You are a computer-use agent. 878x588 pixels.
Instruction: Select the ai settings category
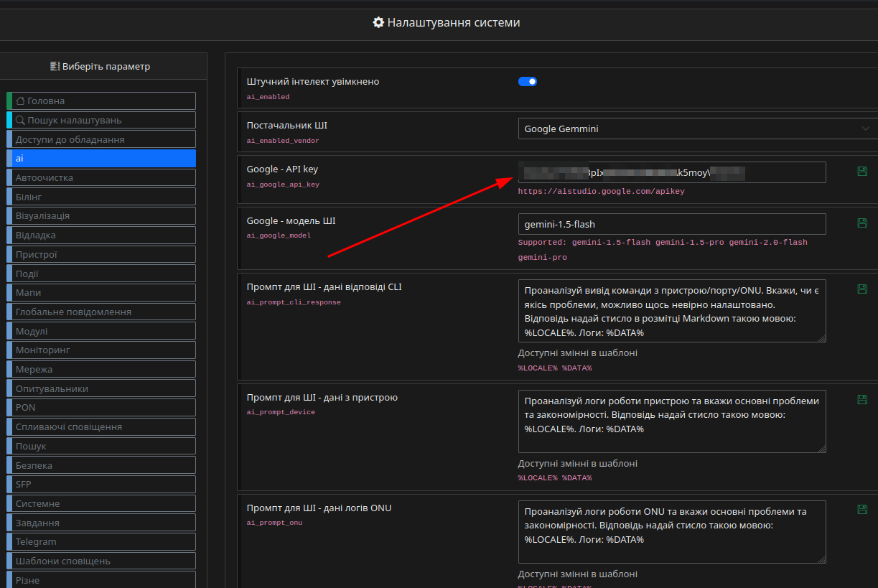pos(101,159)
